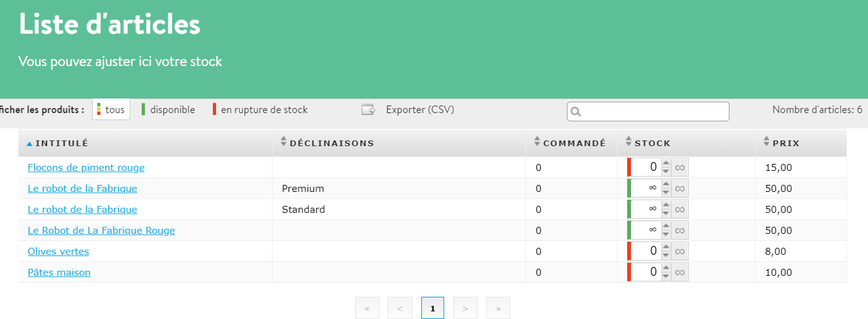This screenshot has width=868, height=319.
Task: Disable infinite stock for Le Robot Rouge
Action: [680, 231]
